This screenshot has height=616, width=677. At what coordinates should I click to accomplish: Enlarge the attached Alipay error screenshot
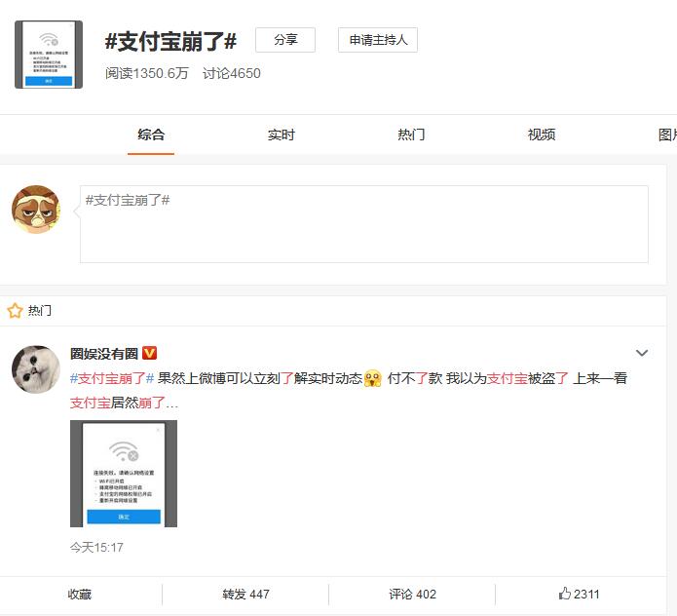(124, 474)
